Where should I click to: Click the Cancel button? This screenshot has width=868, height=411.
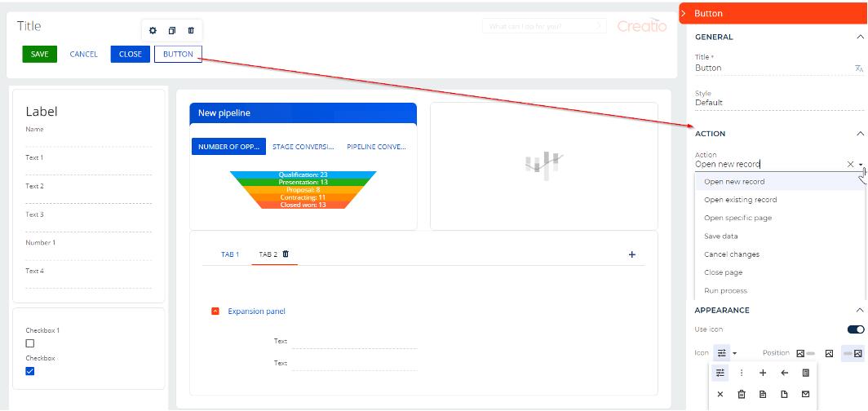(83, 54)
